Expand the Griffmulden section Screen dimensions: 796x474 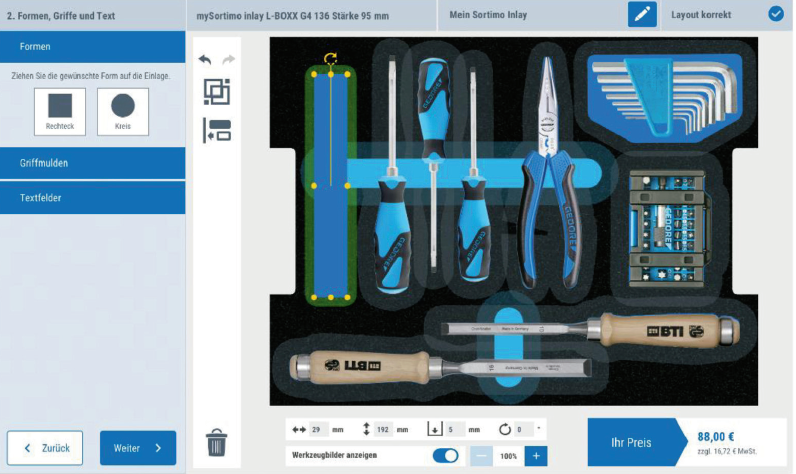tap(92, 163)
